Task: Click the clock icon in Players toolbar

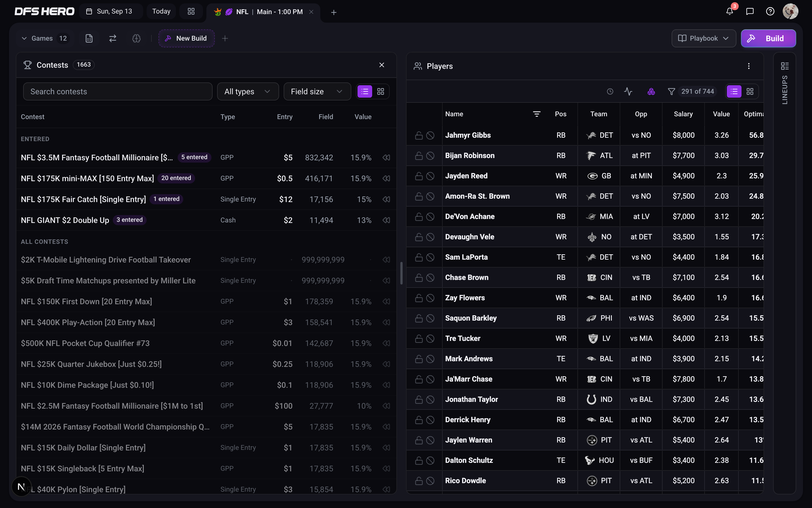Action: click(x=610, y=91)
